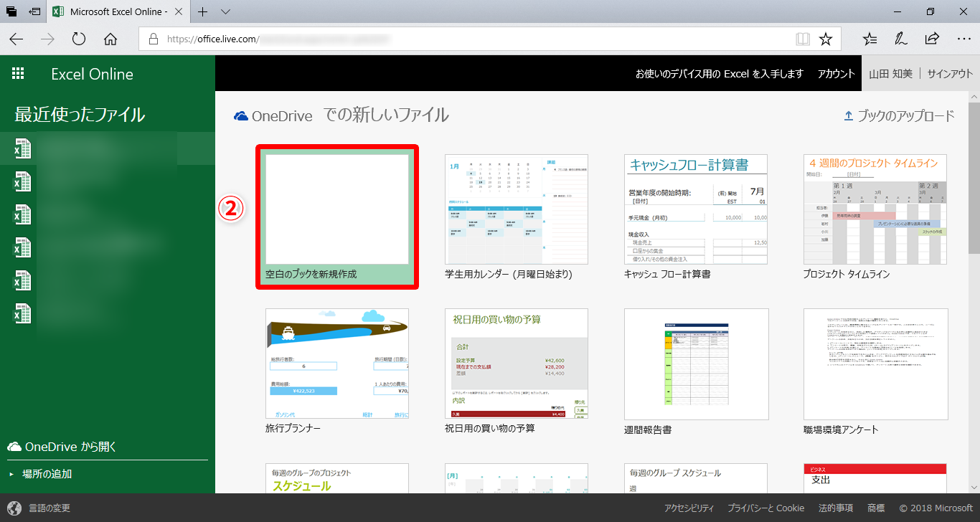
Task: Open the app launcher waffle icon
Action: click(18, 73)
